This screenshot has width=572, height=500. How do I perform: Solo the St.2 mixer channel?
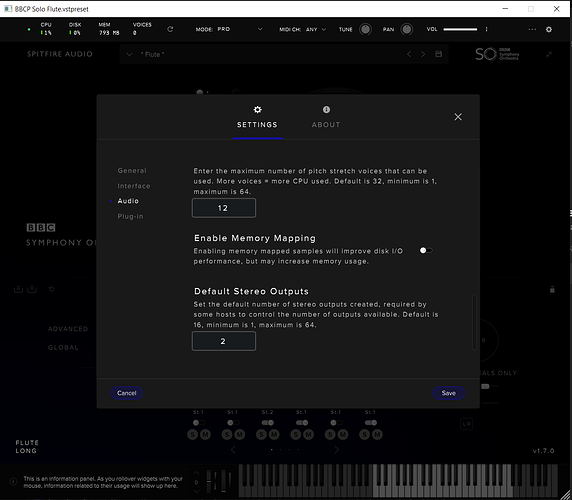(261, 434)
